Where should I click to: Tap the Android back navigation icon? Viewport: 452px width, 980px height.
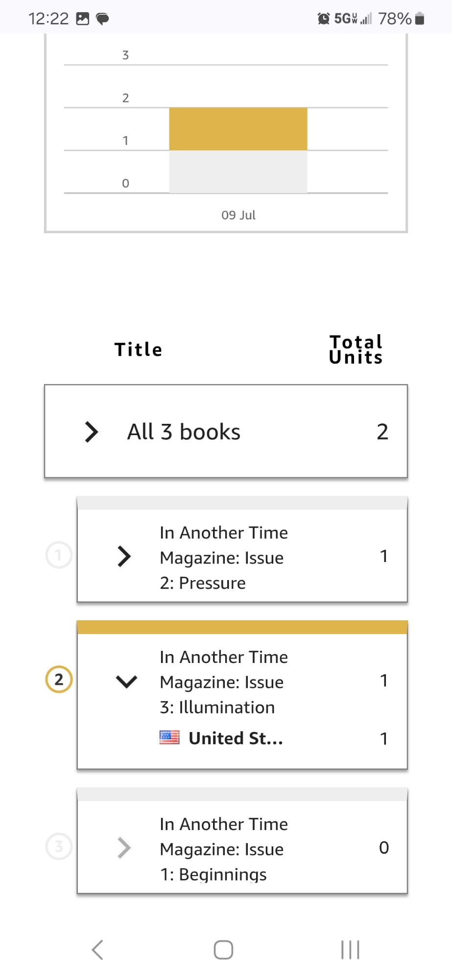(x=98, y=950)
